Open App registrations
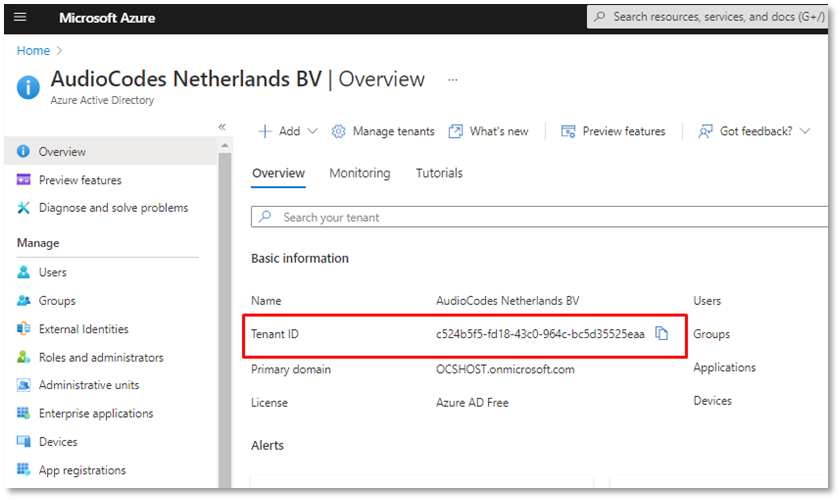Viewport: 840px width, 500px height. [x=82, y=471]
